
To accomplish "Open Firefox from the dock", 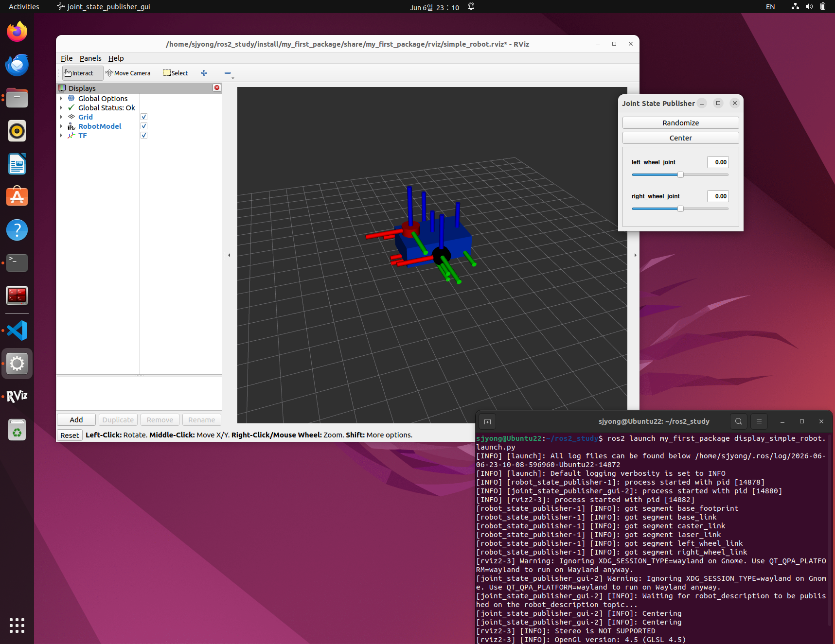I will pos(17,32).
